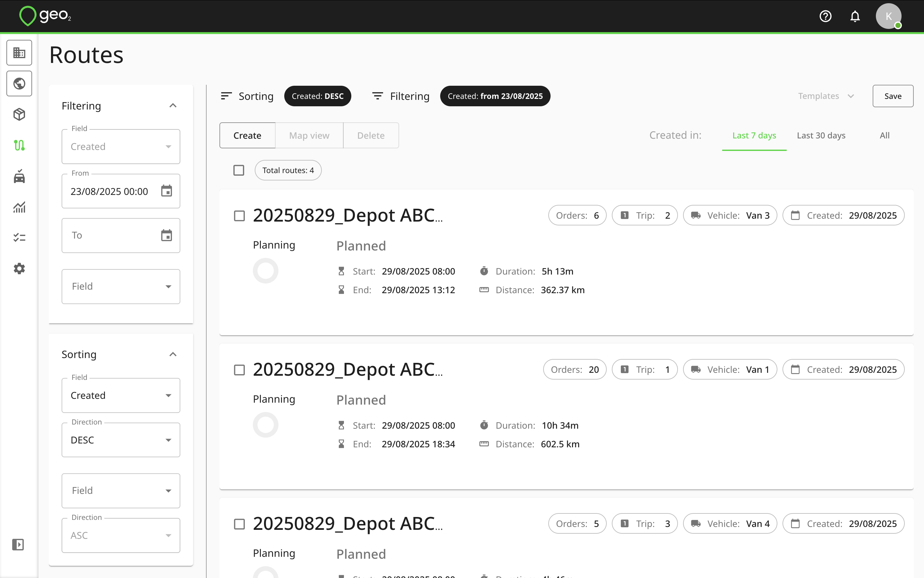Switch to the Last 30 days tab
The image size is (924, 578).
pyautogui.click(x=821, y=136)
